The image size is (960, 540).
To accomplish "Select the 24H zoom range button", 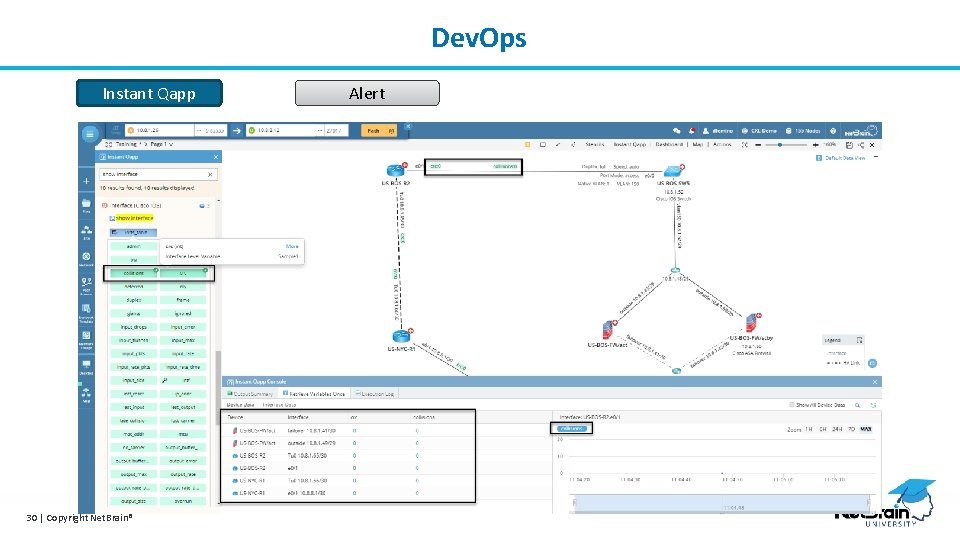I will (x=837, y=429).
